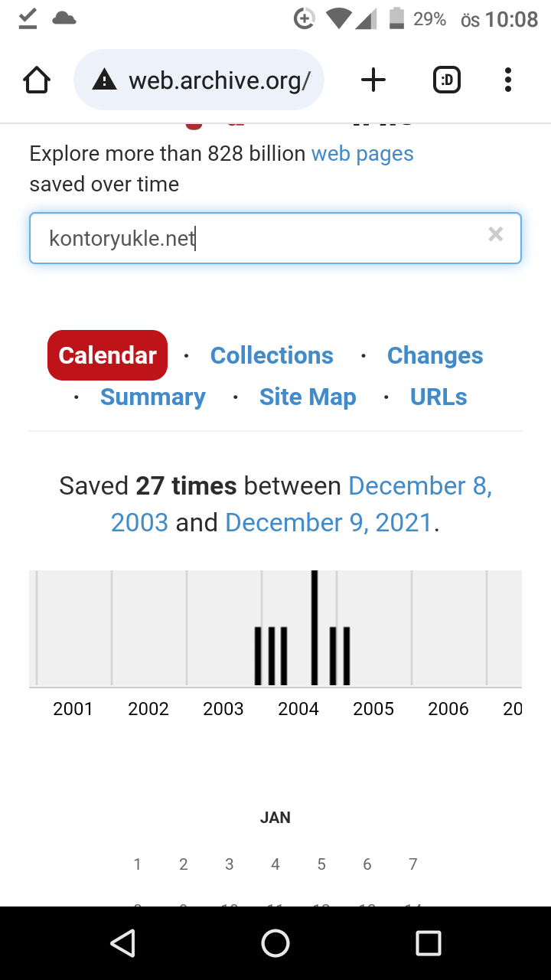551x980 pixels.
Task: Follow the 'web pages' link
Action: pyautogui.click(x=363, y=153)
